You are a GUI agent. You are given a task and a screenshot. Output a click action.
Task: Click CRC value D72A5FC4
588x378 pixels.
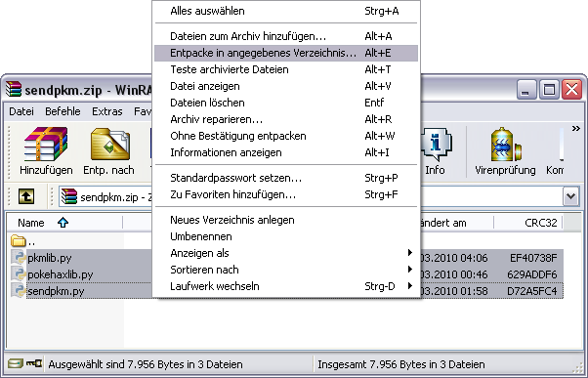[532, 291]
